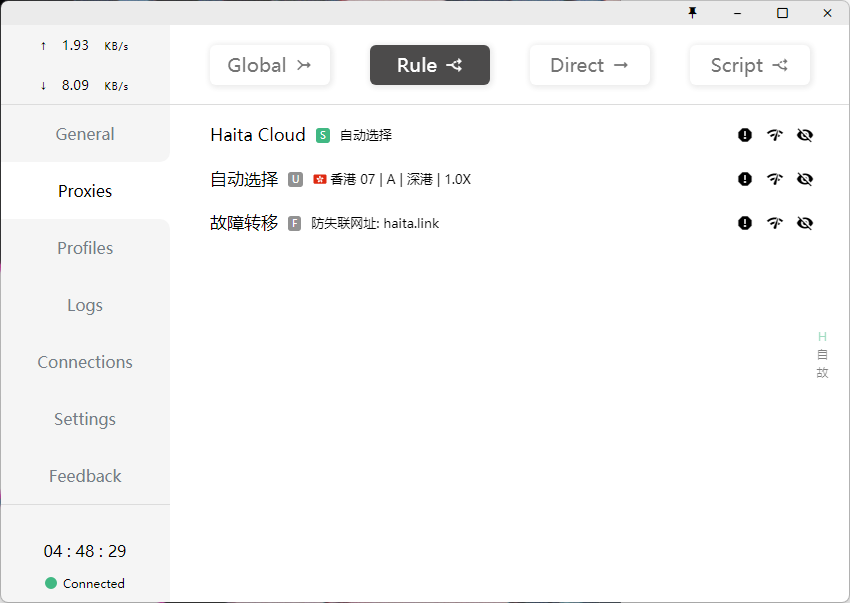
Task: Pin the window with pushpin icon
Action: coord(692,13)
